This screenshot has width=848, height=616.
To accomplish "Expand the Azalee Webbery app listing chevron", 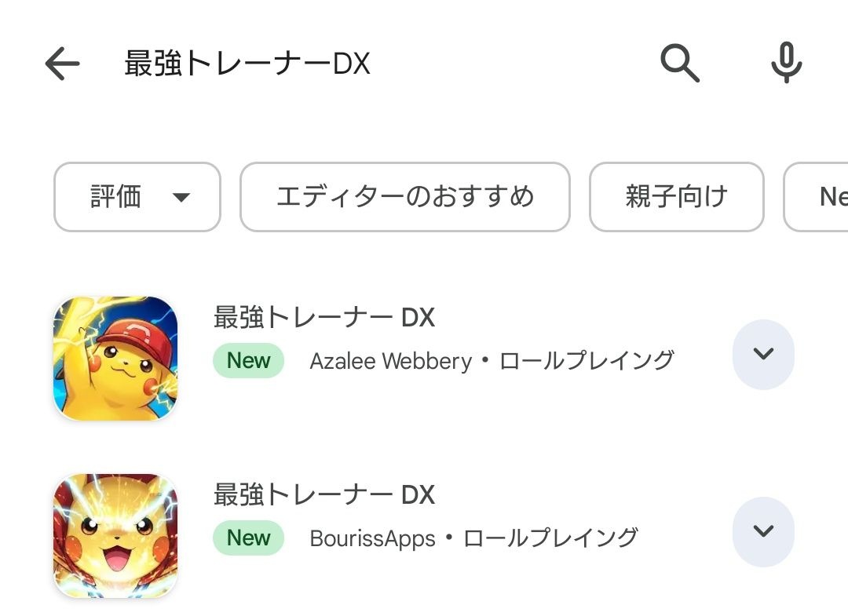I will tap(763, 354).
